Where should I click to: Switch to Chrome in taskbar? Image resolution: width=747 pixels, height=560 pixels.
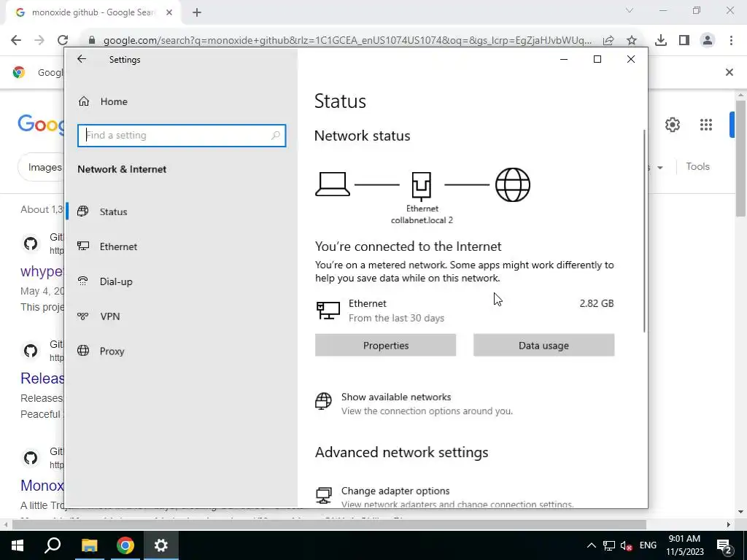[x=125, y=545]
